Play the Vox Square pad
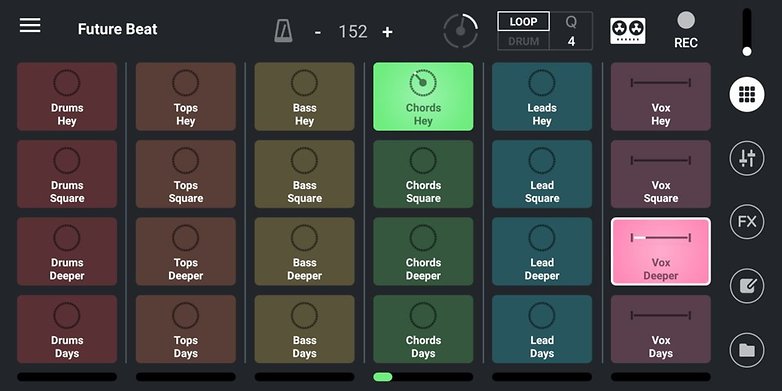 (660, 174)
